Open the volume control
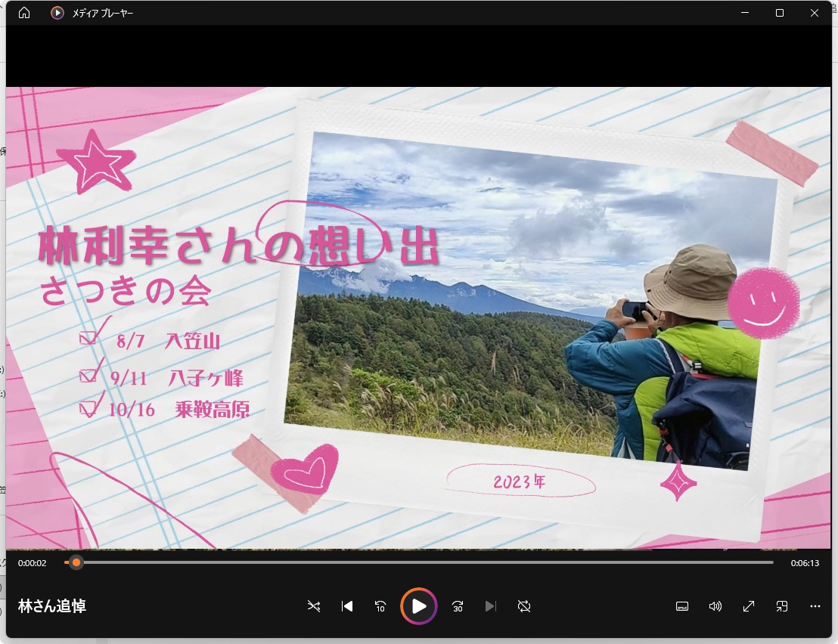The height and width of the screenshot is (644, 838). [x=715, y=606]
